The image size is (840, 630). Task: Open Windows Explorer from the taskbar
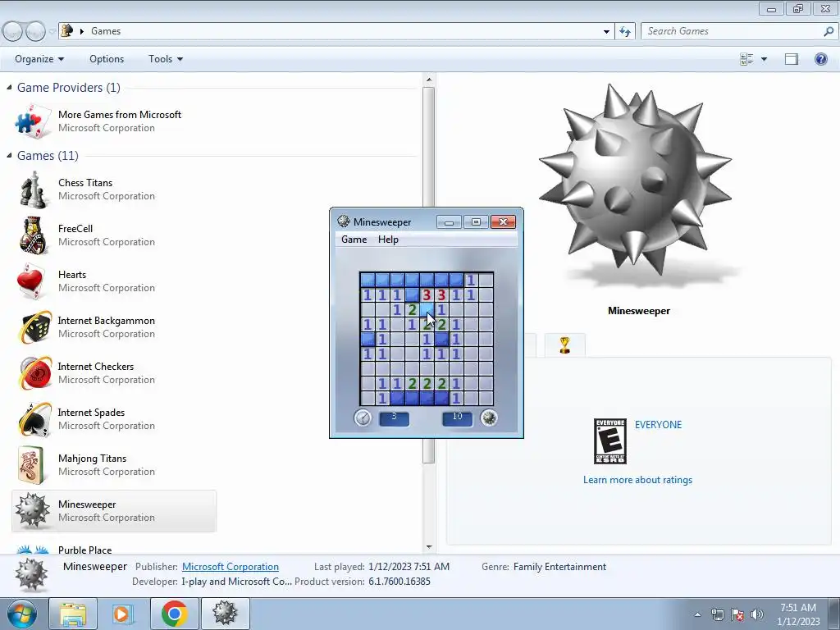73,614
